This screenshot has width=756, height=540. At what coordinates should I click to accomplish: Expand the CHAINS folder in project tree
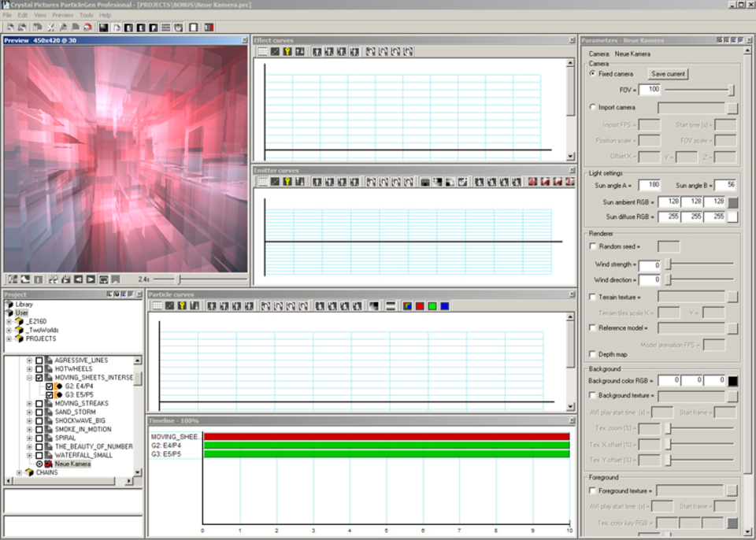pos(20,472)
